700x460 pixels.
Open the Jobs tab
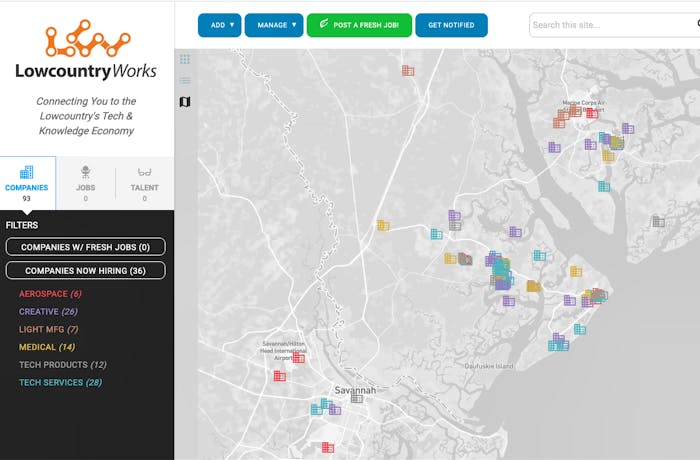pos(86,184)
